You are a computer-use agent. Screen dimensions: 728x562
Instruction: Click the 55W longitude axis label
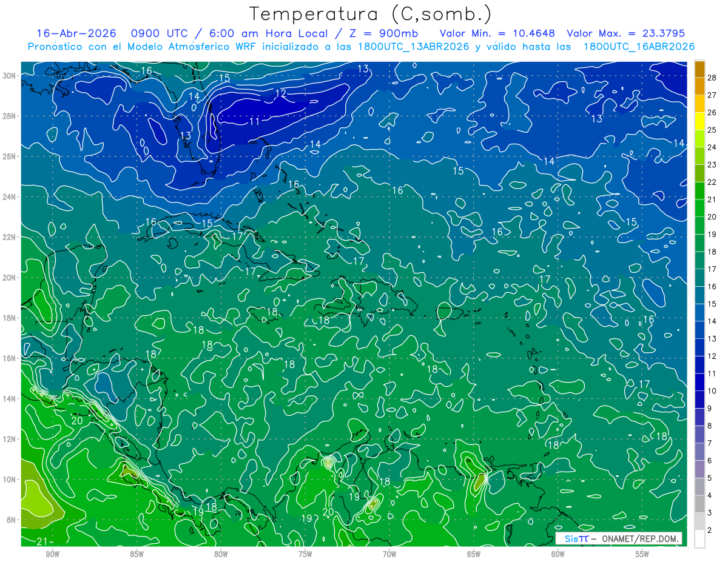tap(642, 554)
